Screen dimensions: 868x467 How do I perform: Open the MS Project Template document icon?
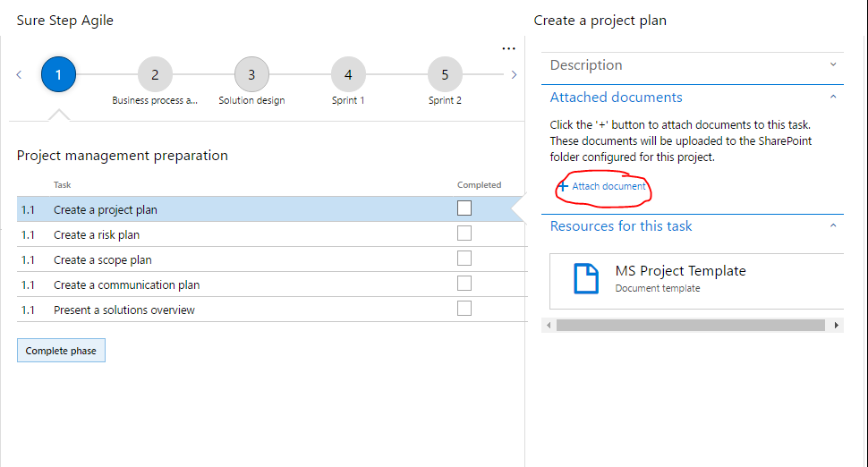tap(586, 278)
